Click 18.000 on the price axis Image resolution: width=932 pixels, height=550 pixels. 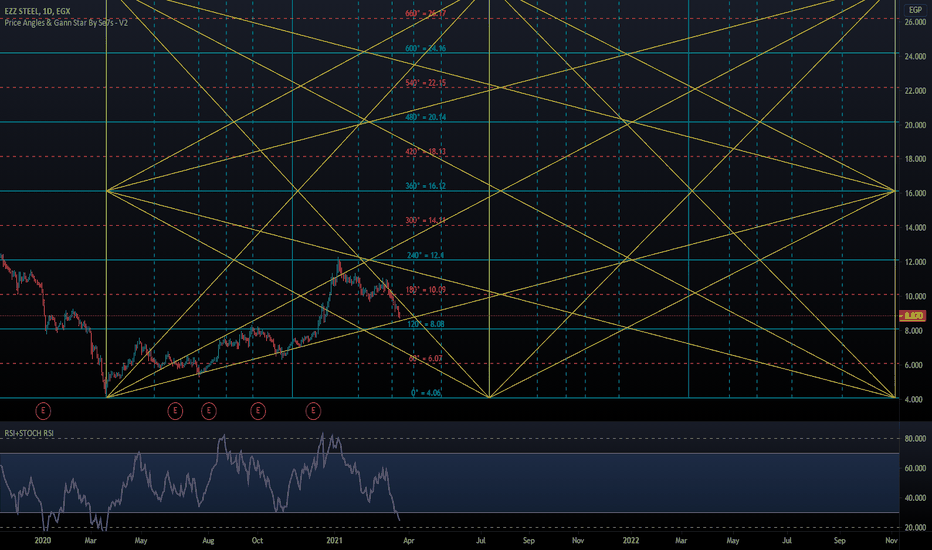coord(915,159)
